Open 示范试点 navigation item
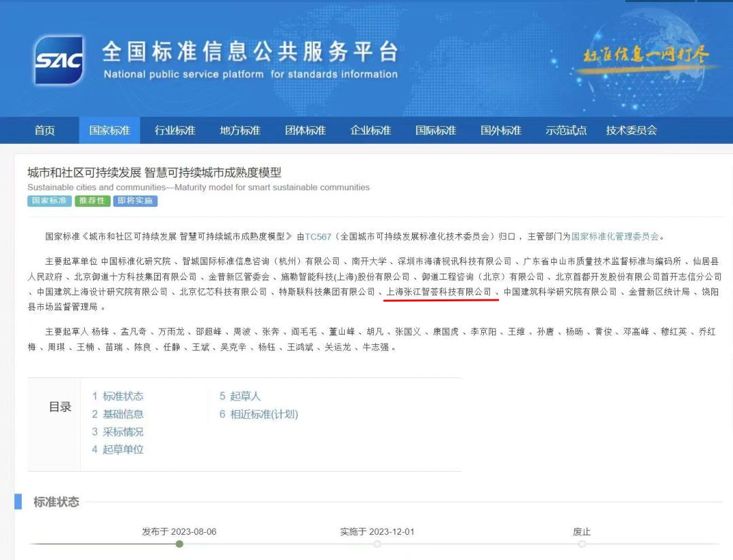 (x=566, y=130)
